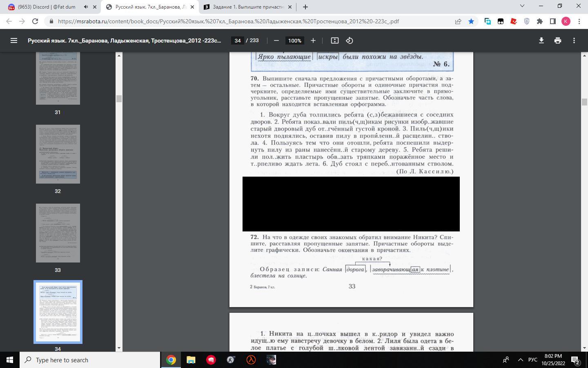Toggle the PDF sidebar menu
Screen dimensions: 588x368
(x=14, y=40)
